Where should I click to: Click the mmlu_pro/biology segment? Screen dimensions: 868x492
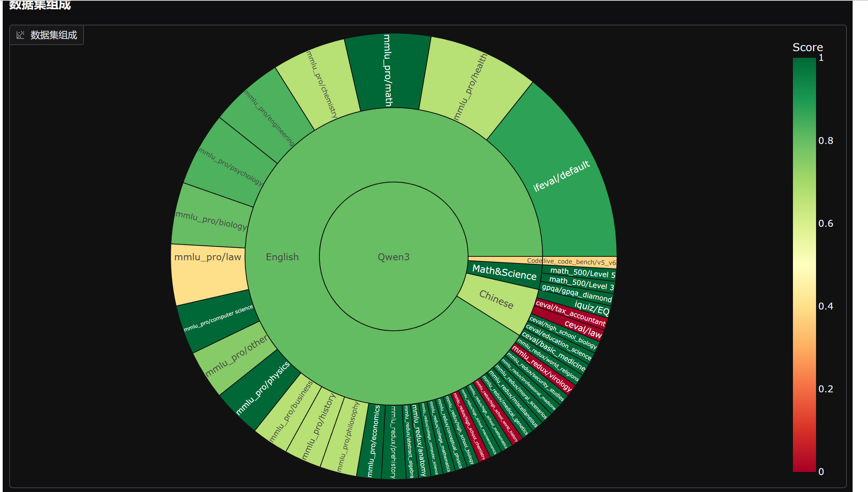(211, 220)
